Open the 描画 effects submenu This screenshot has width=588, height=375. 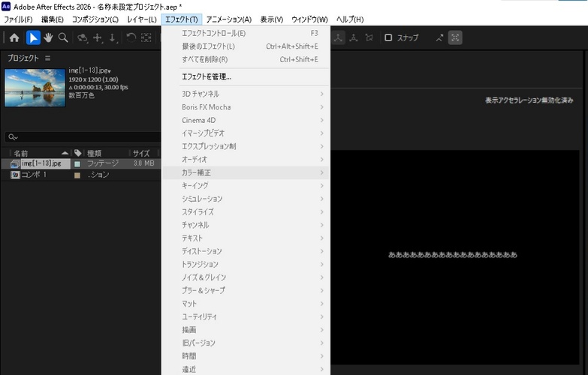246,330
